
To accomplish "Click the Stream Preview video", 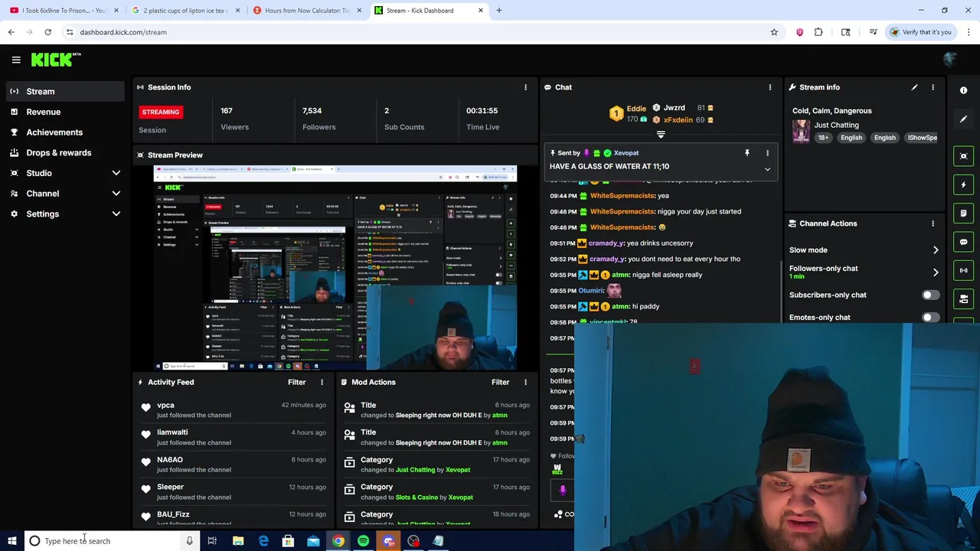I will [x=335, y=268].
